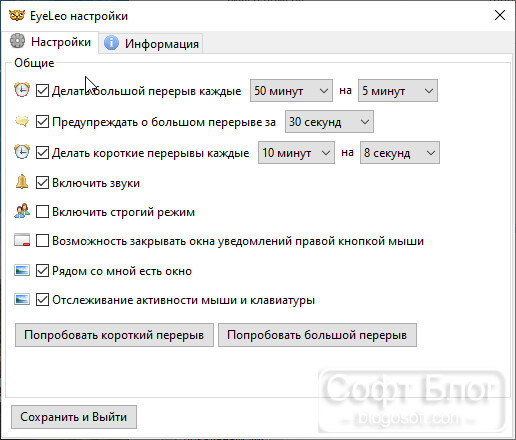The image size is (516, 440).
Task: Switch to the Настройки tab
Action: tap(50, 42)
